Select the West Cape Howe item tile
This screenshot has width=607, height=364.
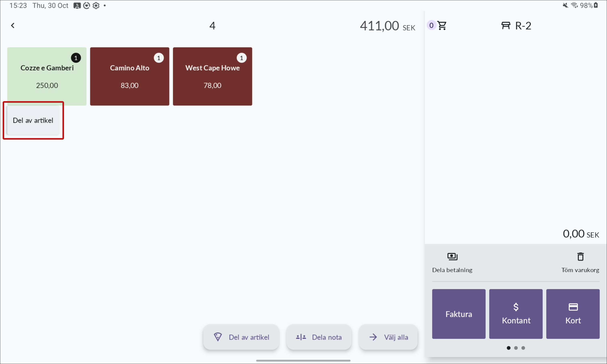tap(213, 76)
